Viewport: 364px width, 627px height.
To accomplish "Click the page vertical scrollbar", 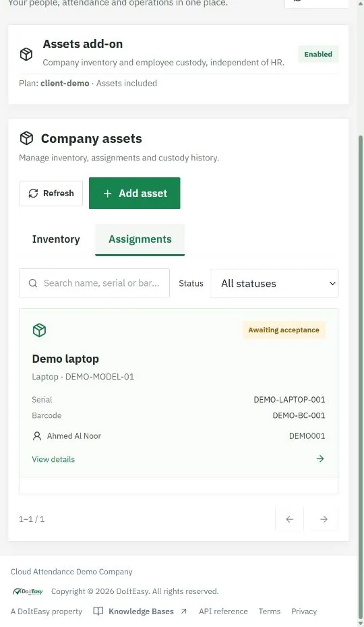I will coord(361,376).
